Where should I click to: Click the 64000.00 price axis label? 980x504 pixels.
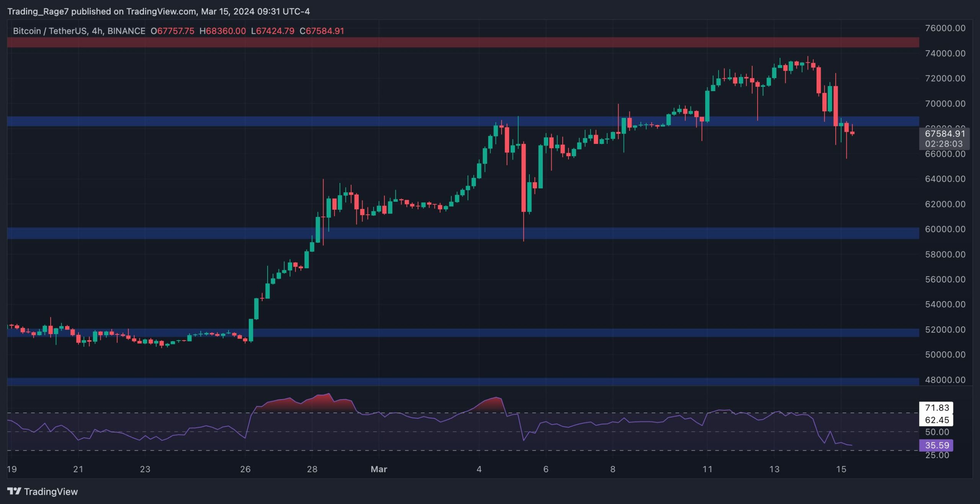[945, 179]
